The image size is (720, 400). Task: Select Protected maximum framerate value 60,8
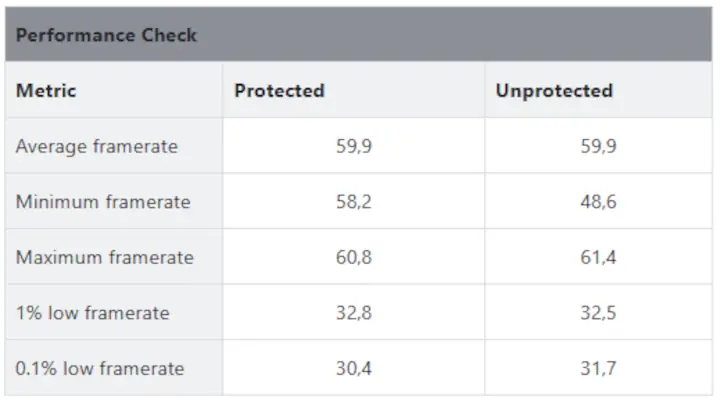pos(354,257)
